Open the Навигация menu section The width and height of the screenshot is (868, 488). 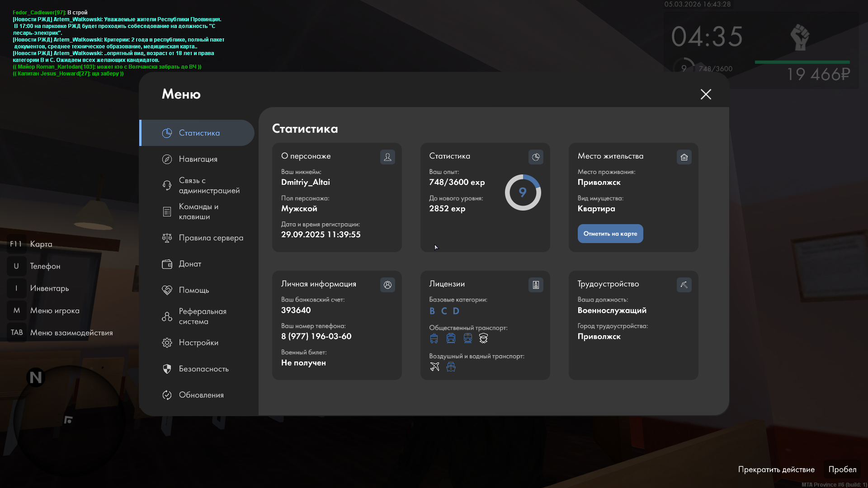click(198, 159)
